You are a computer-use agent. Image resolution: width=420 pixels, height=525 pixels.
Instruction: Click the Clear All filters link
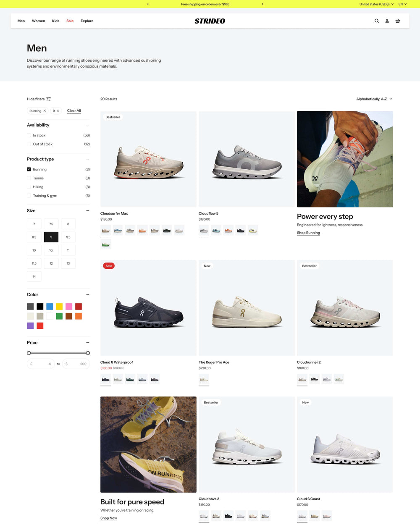74,110
